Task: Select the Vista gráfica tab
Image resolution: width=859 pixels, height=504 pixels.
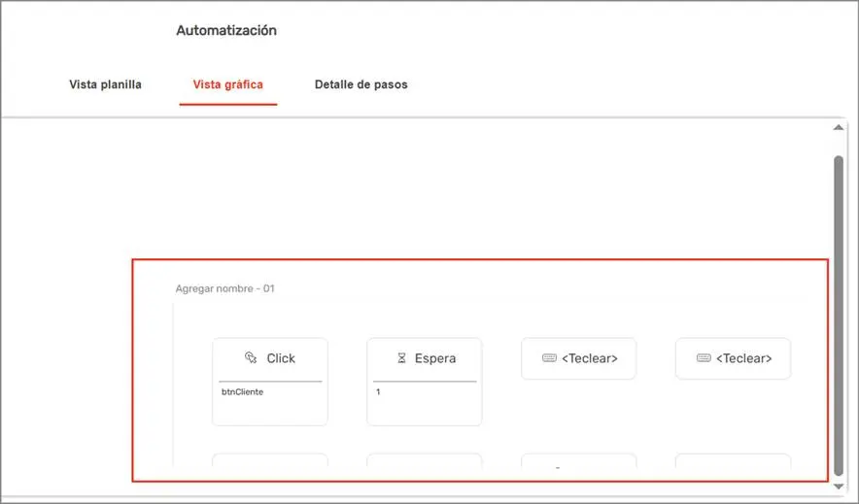Action: click(x=228, y=84)
